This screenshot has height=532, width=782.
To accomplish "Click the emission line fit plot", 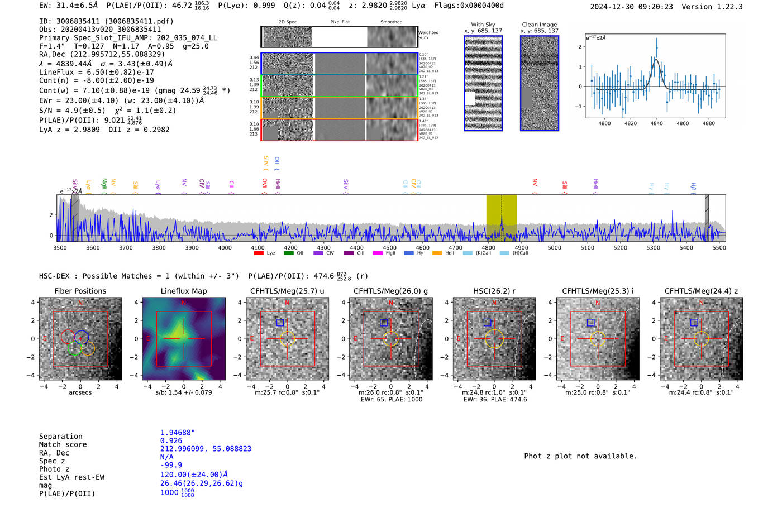I will coord(655,76).
